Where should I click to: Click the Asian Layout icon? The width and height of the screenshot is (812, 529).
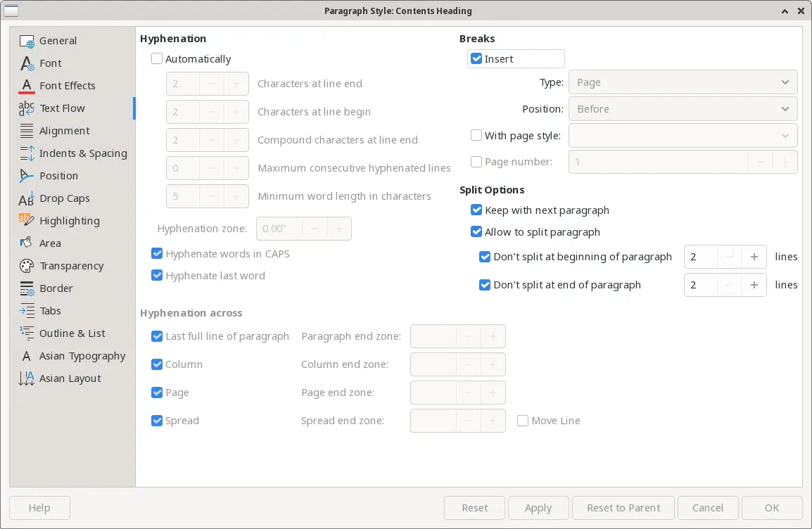tap(27, 378)
